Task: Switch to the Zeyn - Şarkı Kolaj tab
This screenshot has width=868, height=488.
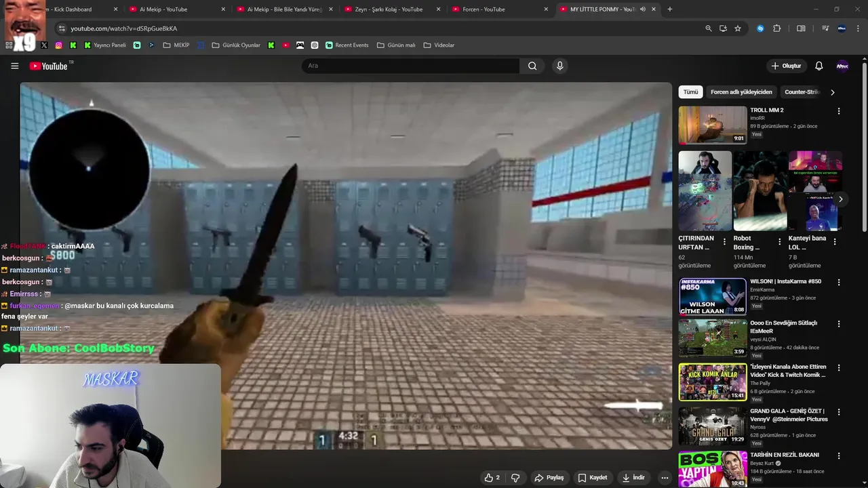Action: [393, 9]
